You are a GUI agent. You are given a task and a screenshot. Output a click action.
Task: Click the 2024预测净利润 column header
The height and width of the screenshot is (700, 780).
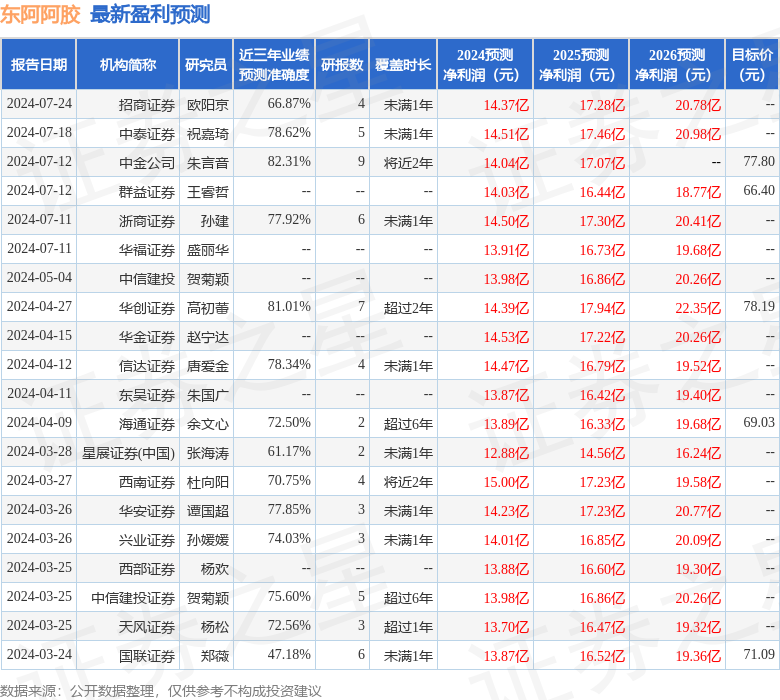(x=485, y=65)
